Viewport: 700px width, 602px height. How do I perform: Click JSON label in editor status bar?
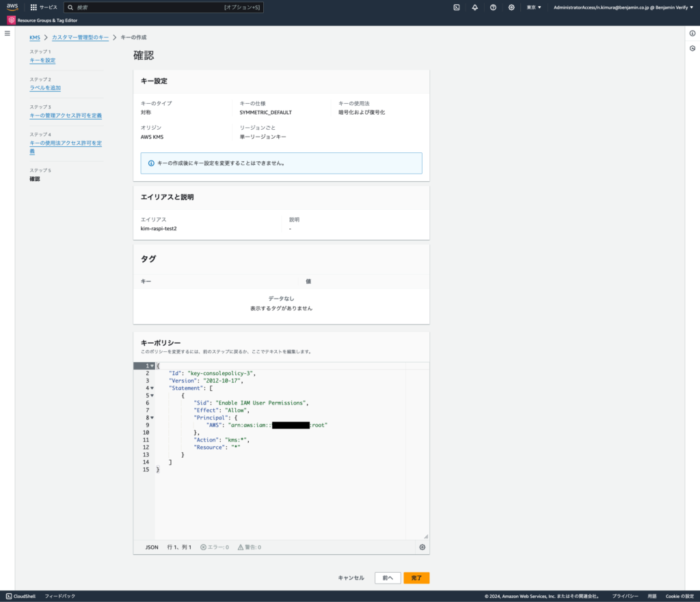point(152,547)
